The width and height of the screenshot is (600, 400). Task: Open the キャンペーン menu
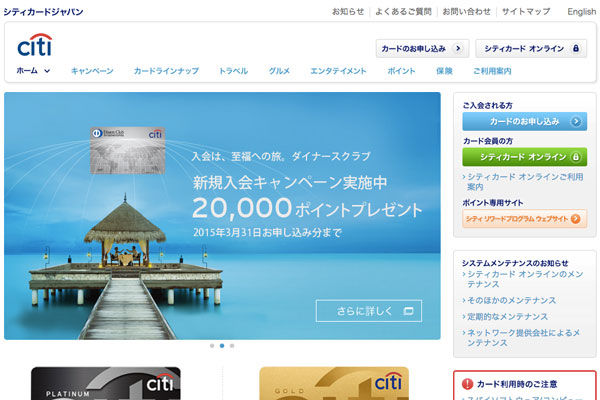point(92,71)
